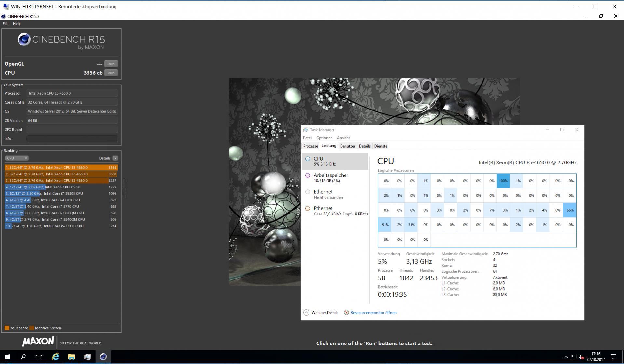Select Arbeitsspeicher in performance sidebar

pos(335,178)
